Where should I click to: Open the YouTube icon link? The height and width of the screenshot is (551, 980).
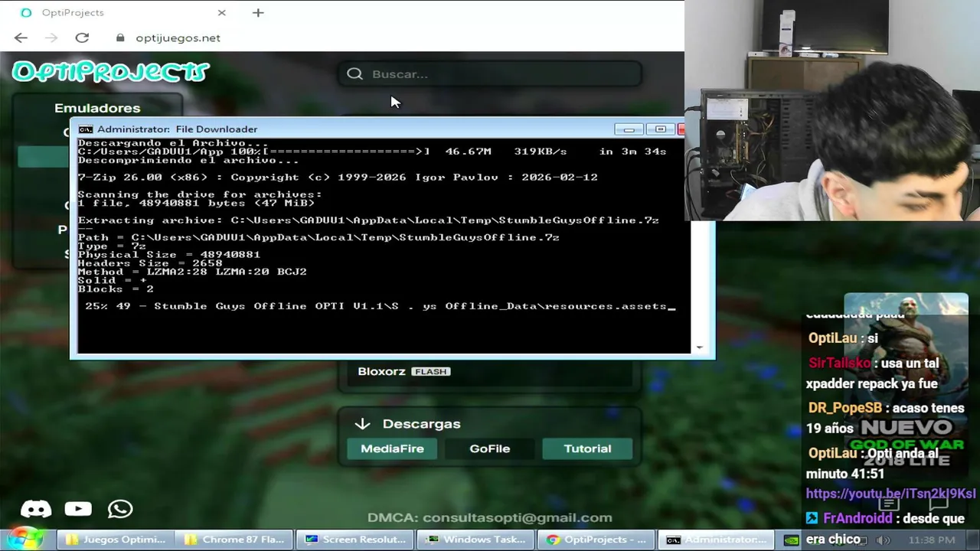point(78,509)
